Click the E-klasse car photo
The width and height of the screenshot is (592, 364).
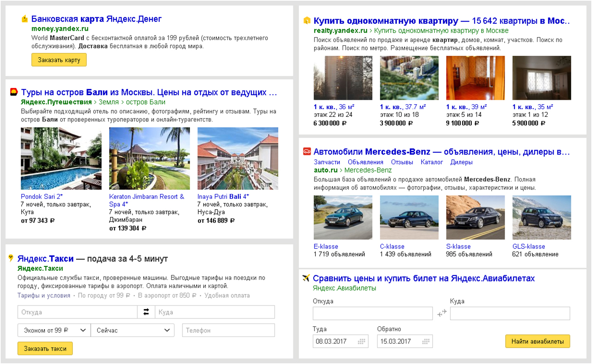point(343,217)
